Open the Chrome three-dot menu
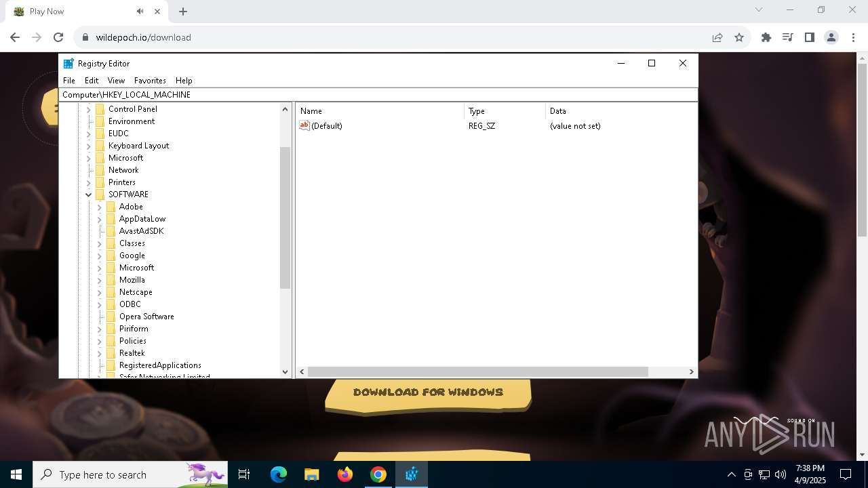The width and height of the screenshot is (868, 488). (x=853, y=37)
